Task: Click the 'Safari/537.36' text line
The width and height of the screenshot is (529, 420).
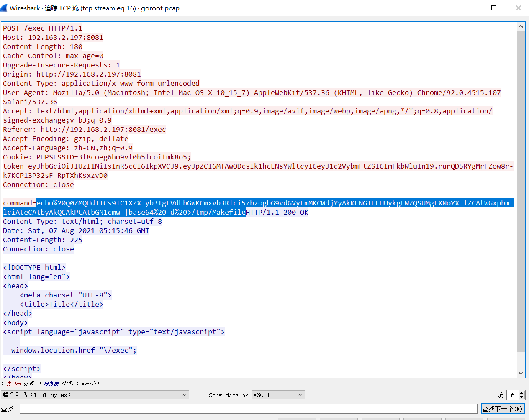Action: coord(30,102)
